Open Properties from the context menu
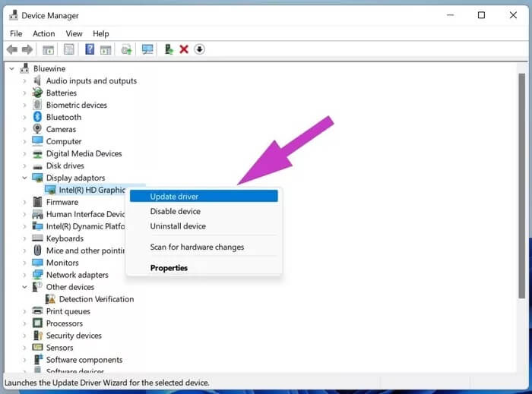Viewport: 532px width, 394px height. click(x=204, y=268)
